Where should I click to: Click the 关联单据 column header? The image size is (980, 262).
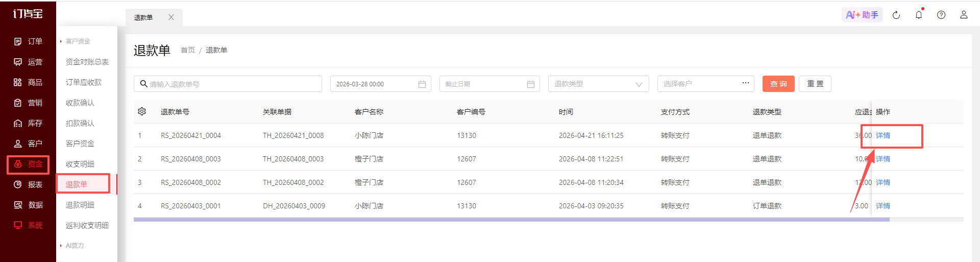coord(277,112)
